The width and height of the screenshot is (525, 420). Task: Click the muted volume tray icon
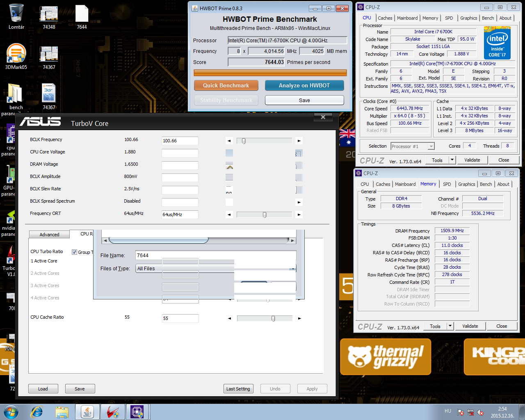coord(480,413)
